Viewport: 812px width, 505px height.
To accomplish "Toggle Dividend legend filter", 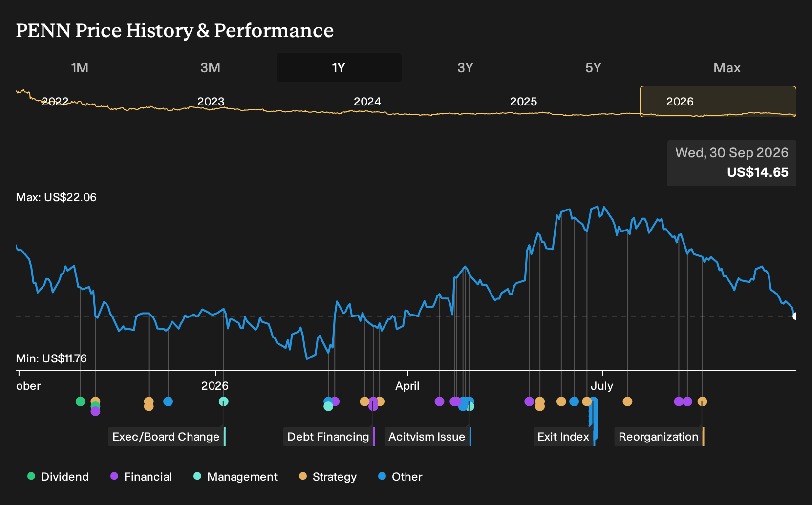I will [59, 477].
